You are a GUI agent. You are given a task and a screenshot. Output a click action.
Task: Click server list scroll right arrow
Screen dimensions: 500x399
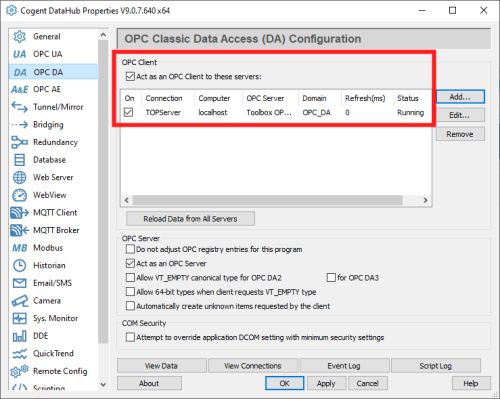click(x=425, y=200)
